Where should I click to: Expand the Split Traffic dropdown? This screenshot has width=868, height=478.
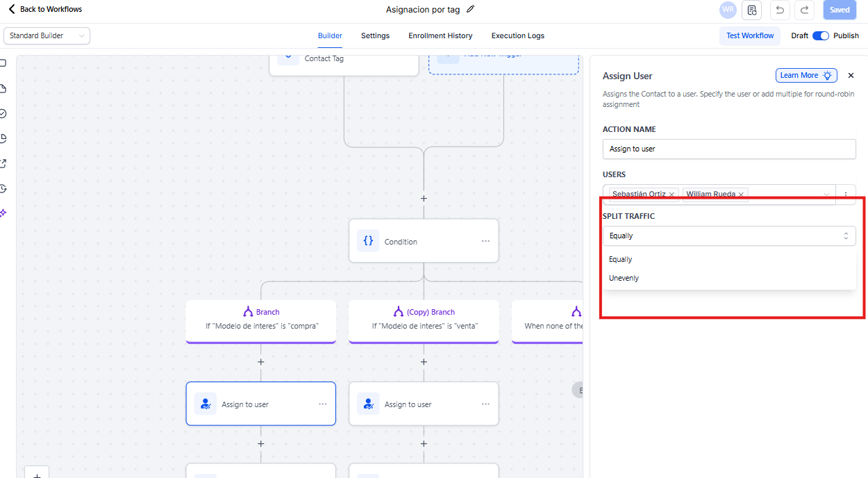coord(729,236)
